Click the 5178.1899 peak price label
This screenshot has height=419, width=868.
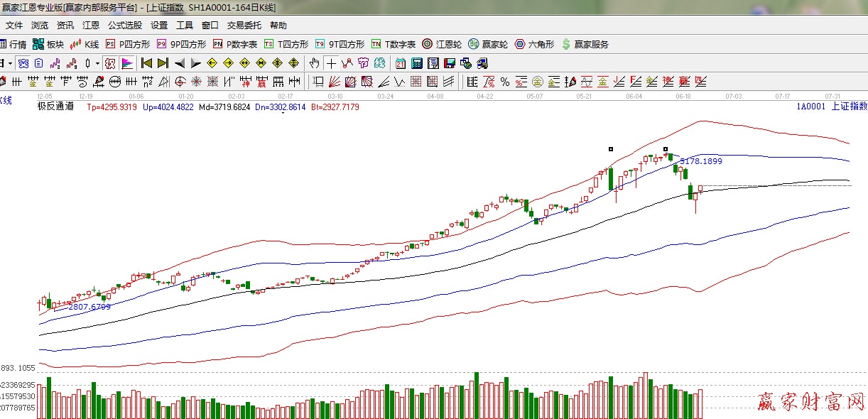point(700,161)
